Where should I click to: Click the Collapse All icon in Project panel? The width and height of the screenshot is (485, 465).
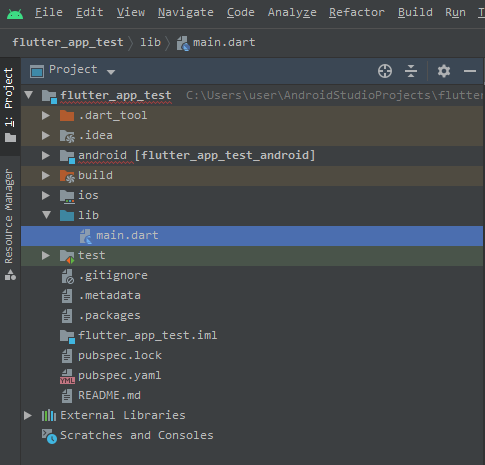pyautogui.click(x=411, y=71)
